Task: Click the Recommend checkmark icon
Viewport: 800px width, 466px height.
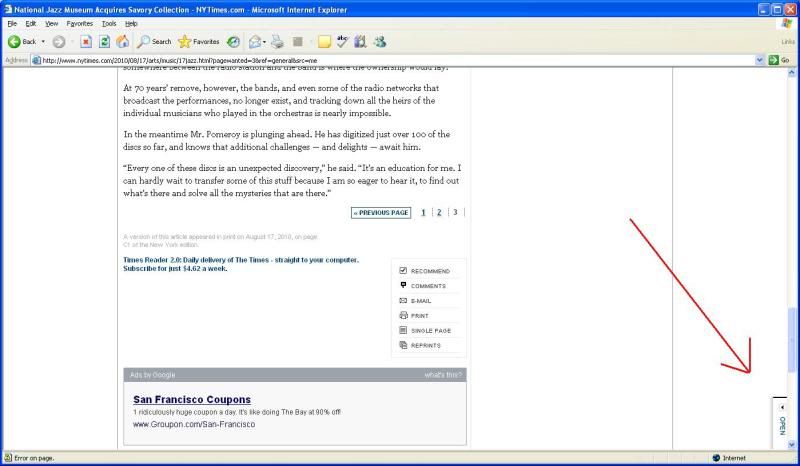Action: coord(403,271)
